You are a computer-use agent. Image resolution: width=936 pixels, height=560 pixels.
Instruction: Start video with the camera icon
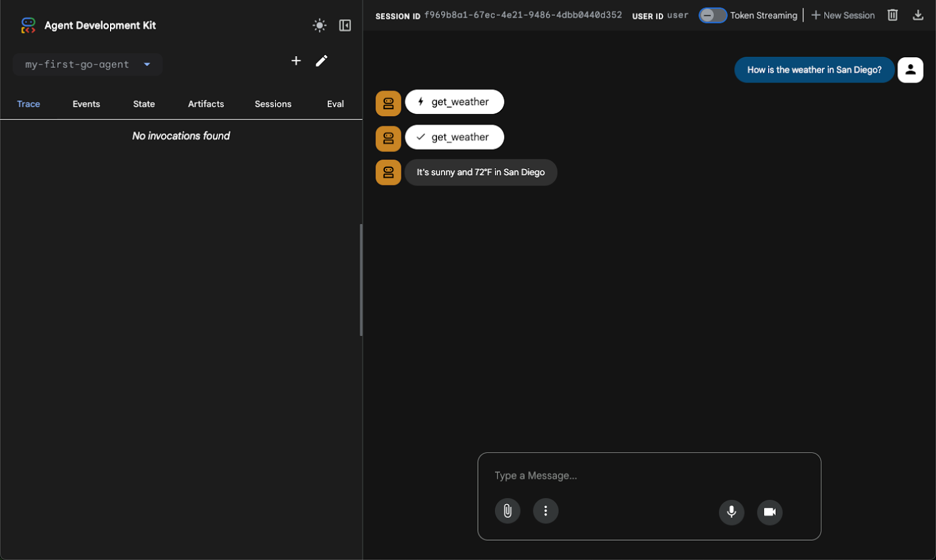point(769,513)
